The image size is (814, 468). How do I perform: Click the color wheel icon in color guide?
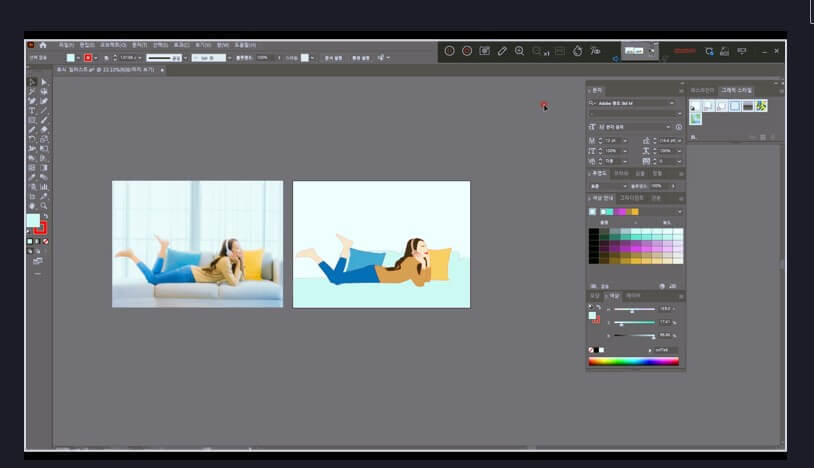(662, 286)
